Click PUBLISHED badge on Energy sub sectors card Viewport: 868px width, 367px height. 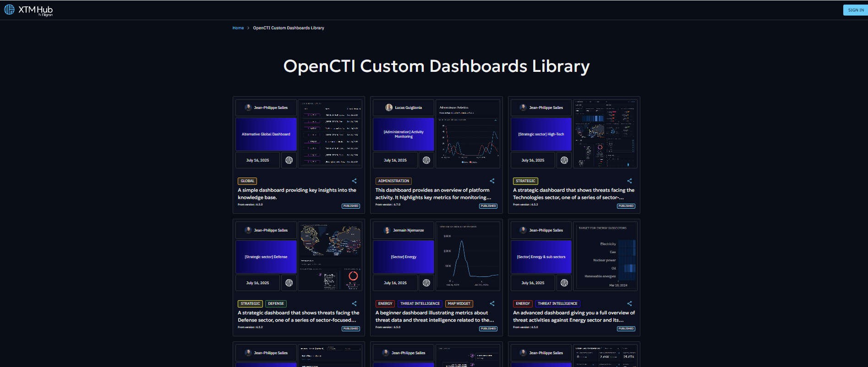pyautogui.click(x=626, y=329)
